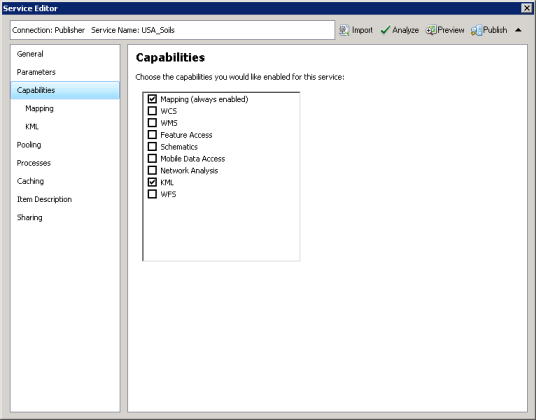Go to the Pooling page
This screenshot has width=536, height=420.
(65, 145)
